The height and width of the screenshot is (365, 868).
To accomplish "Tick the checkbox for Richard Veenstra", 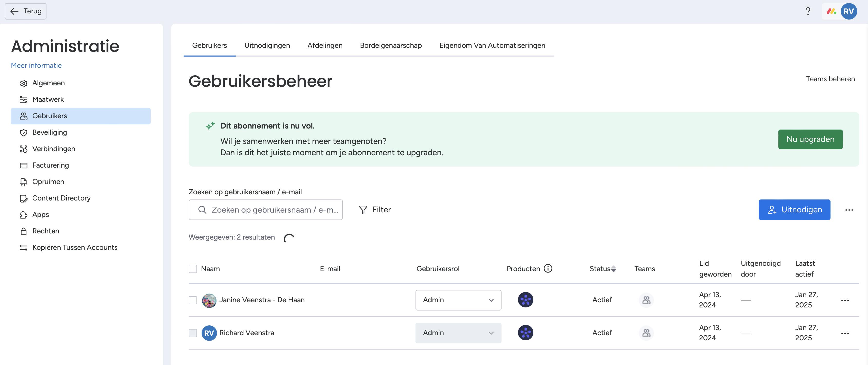I will (x=193, y=333).
